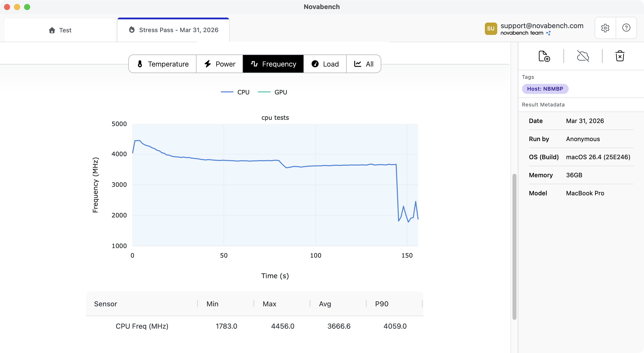Screen dimensions: 644x353
Task: Collapse the Tags section
Action: tap(528, 77)
